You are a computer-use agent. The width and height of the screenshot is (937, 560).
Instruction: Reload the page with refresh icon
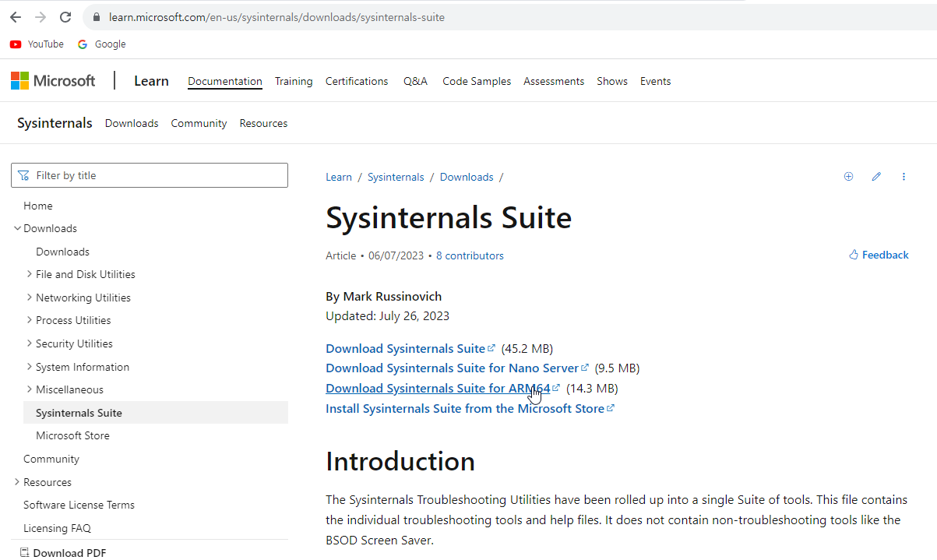tap(65, 17)
